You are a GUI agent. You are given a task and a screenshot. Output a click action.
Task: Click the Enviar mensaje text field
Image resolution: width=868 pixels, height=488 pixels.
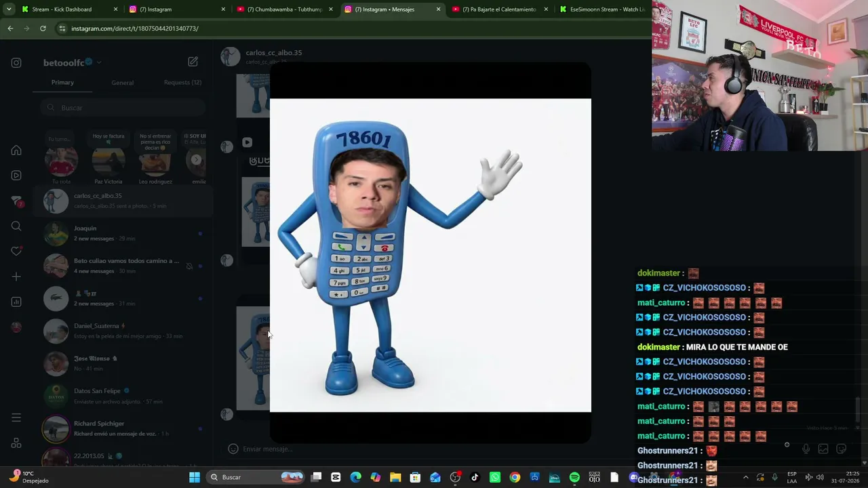coord(267,449)
